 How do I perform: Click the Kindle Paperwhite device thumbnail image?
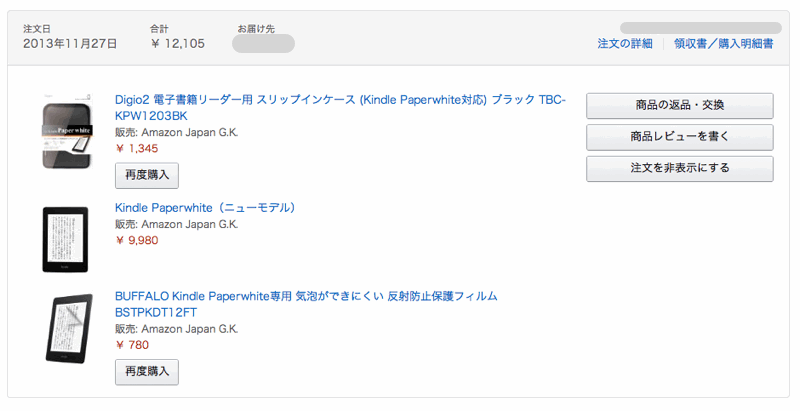(66, 240)
